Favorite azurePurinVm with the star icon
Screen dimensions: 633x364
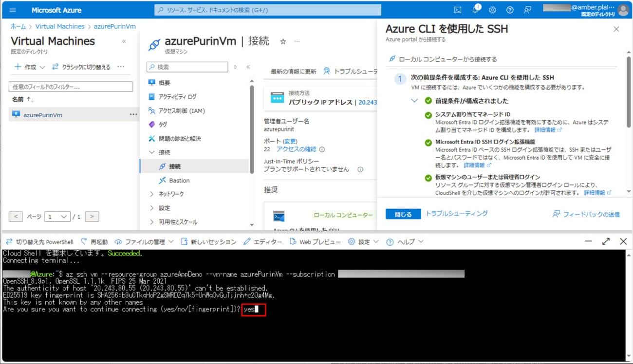(x=283, y=42)
